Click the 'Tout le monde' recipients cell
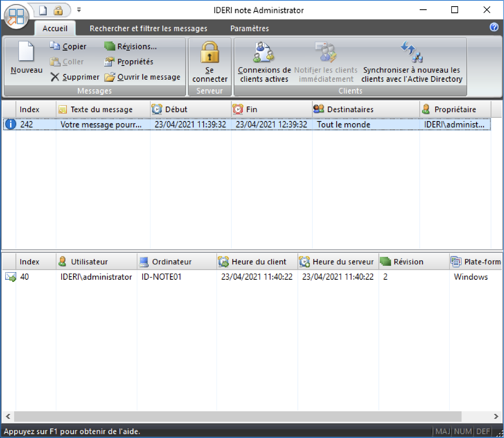504x438 pixels. pyautogui.click(x=343, y=125)
